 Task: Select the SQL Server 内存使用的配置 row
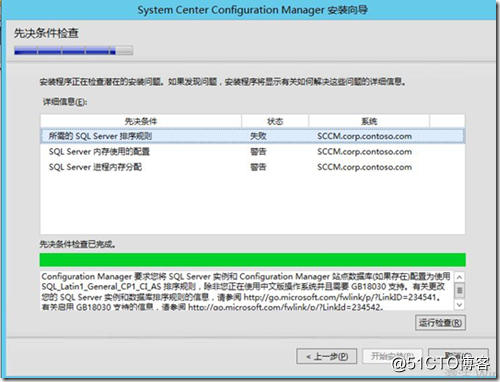coord(252,152)
